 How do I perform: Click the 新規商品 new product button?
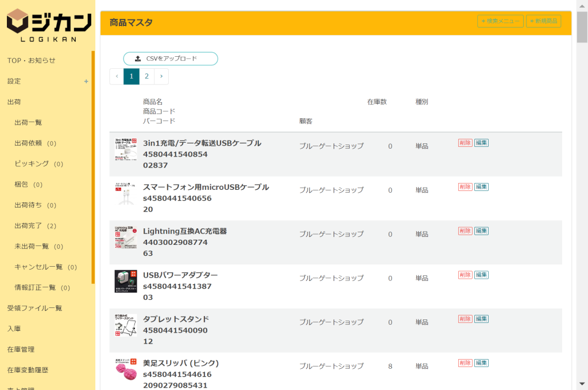[x=543, y=21]
